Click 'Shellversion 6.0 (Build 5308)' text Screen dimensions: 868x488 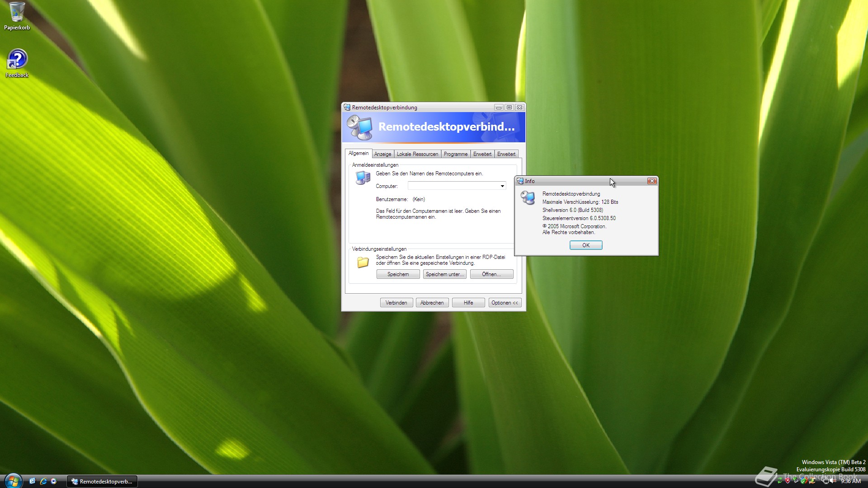click(572, 210)
